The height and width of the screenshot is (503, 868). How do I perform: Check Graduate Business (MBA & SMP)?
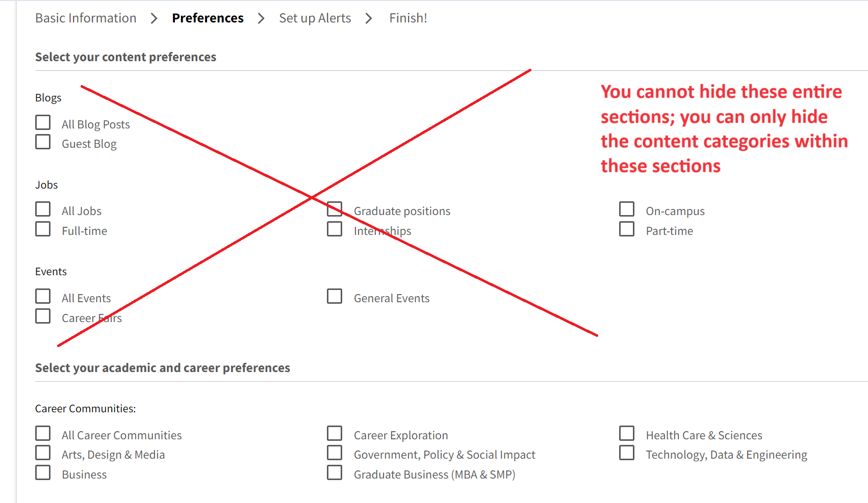pyautogui.click(x=335, y=473)
